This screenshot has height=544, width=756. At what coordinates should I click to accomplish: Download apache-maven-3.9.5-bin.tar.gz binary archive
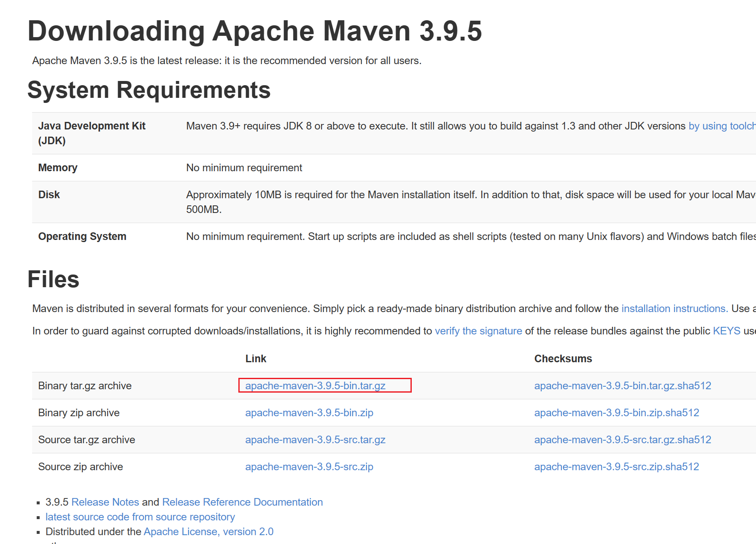[x=315, y=386]
